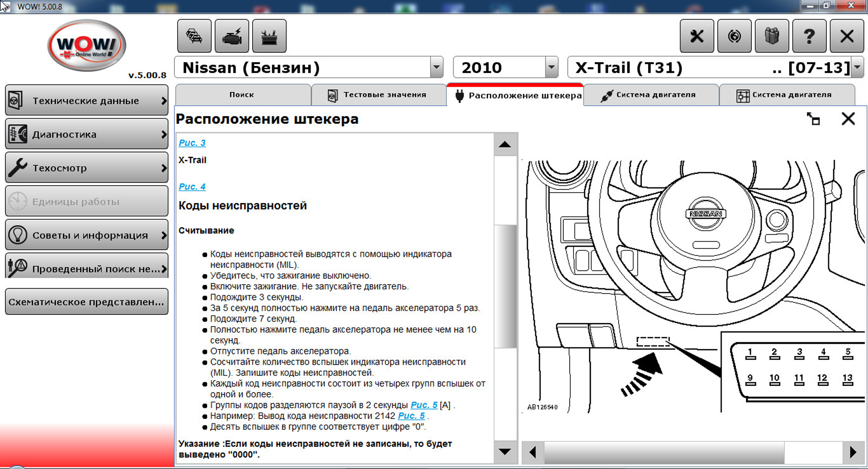The height and width of the screenshot is (469, 868).
Task: Open the Рис. 3 link
Action: [192, 143]
